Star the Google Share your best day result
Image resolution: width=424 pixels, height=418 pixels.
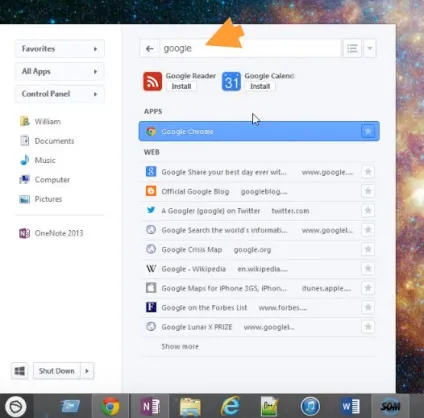click(x=368, y=172)
